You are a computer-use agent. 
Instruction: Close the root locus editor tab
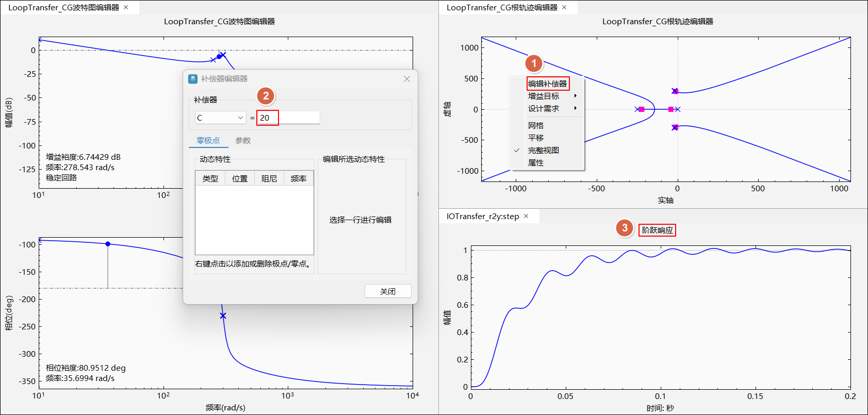pos(564,7)
